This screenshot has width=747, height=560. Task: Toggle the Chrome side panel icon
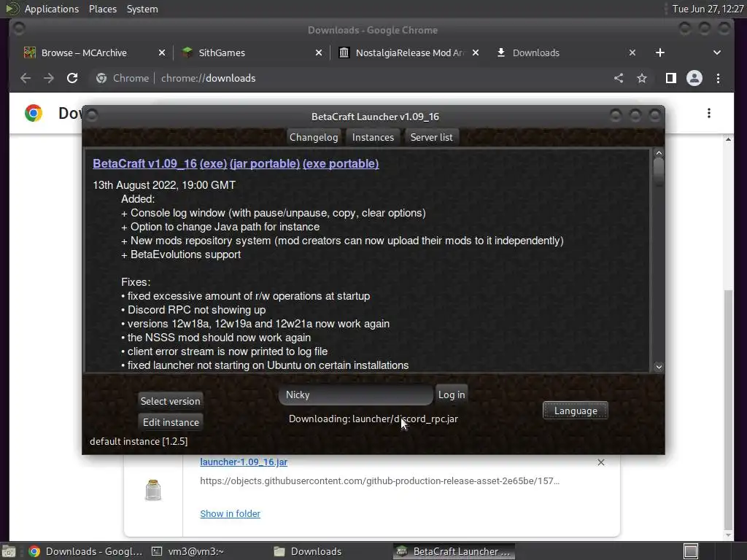pos(671,78)
